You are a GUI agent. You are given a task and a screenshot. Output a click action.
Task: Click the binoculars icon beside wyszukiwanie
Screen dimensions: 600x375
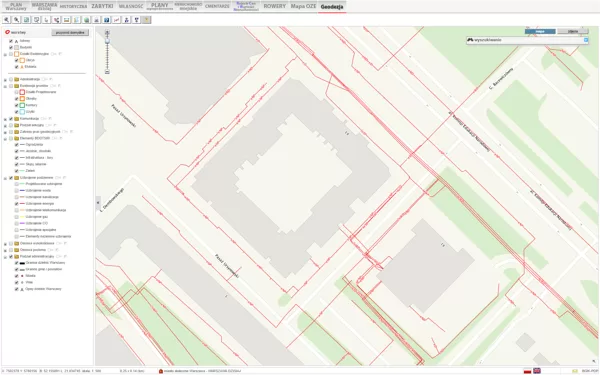coord(470,40)
